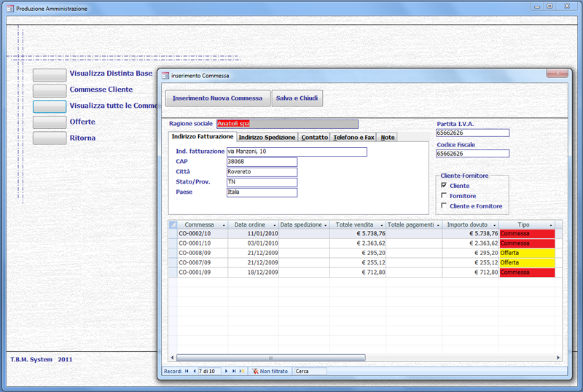Screen dimensions: 583x392
Task: Click button beside Visualizza Distinta Base
Action: [x=50, y=75]
